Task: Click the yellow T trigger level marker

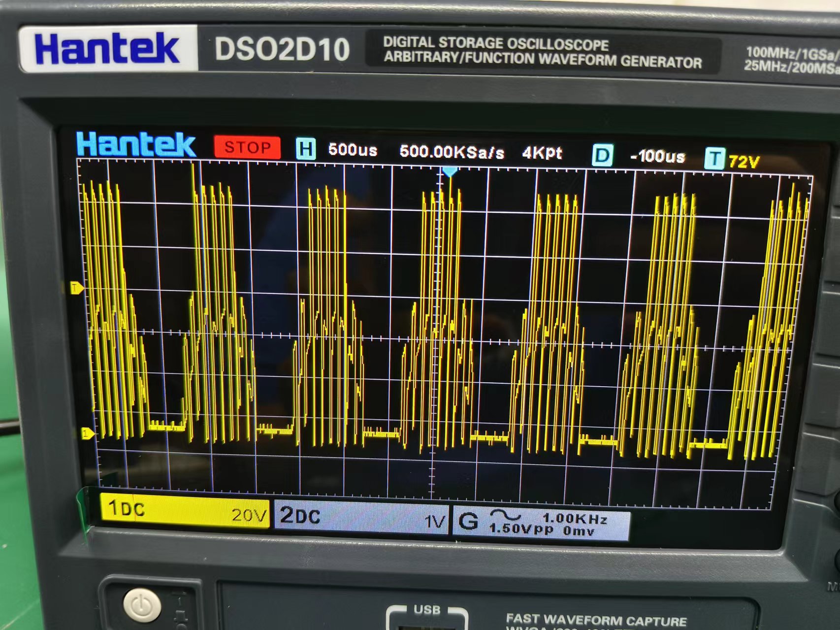Action: coord(77,288)
